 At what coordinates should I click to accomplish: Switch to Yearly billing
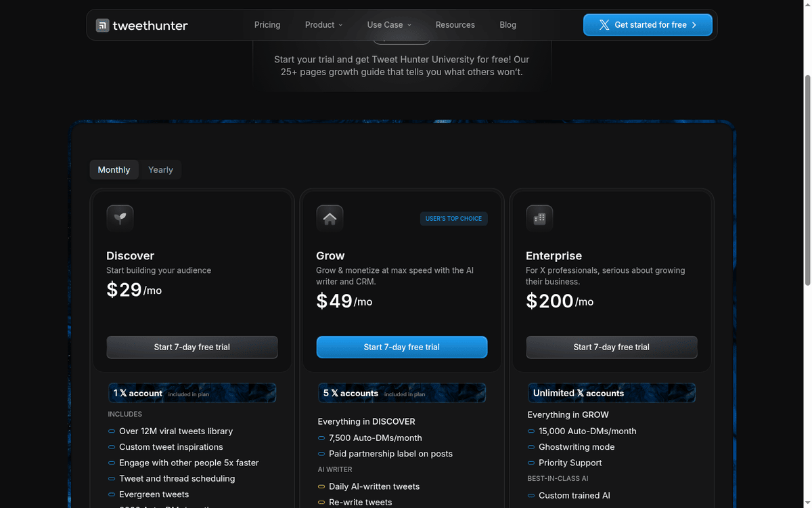click(x=161, y=170)
